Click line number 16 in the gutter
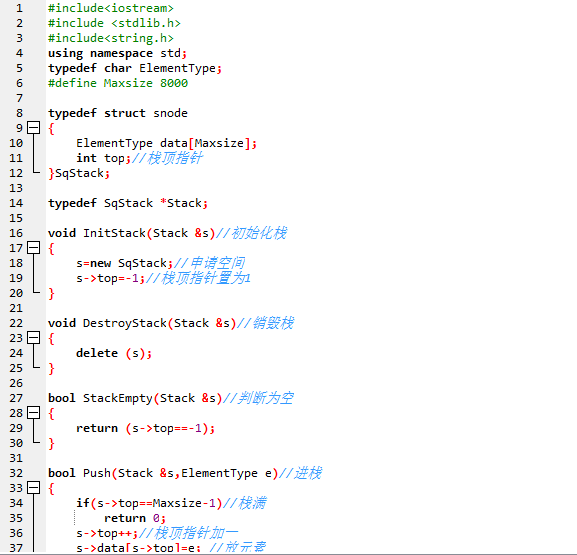The height and width of the screenshot is (555, 577). (16, 233)
